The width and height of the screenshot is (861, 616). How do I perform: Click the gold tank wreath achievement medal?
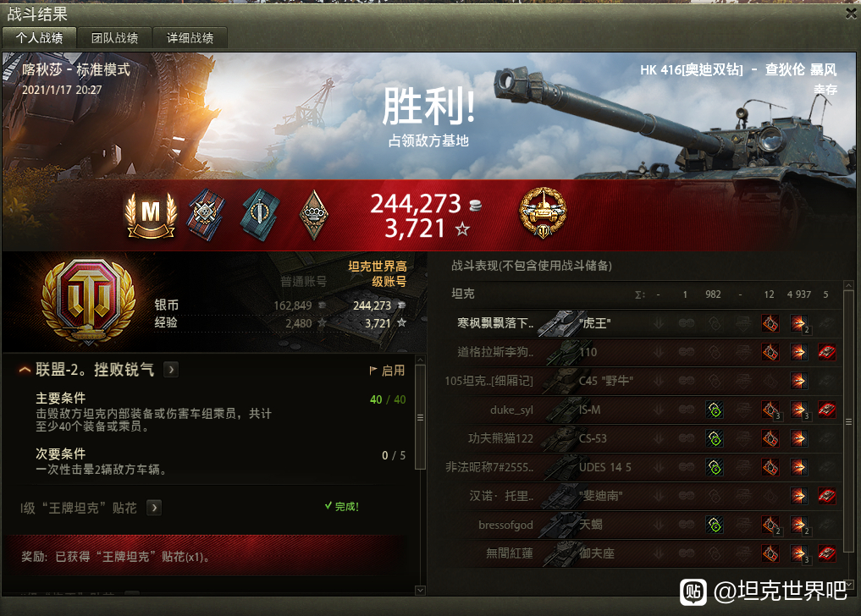543,213
